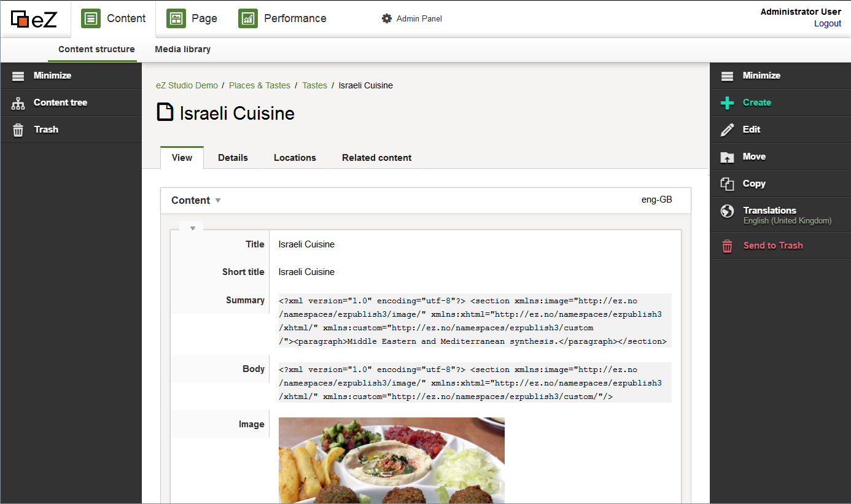The width and height of the screenshot is (851, 504).
Task: Click the Body XML code block
Action: click(x=475, y=382)
